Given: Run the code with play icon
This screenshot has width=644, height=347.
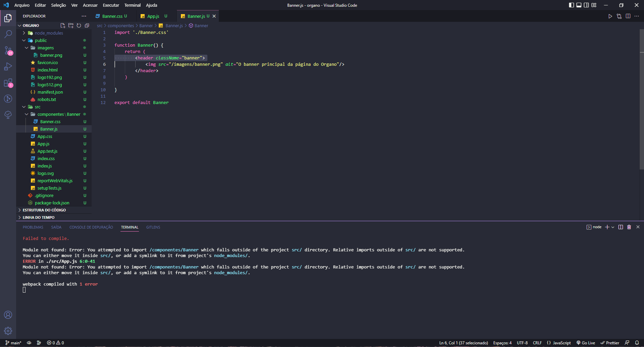Looking at the screenshot, I should [x=610, y=16].
